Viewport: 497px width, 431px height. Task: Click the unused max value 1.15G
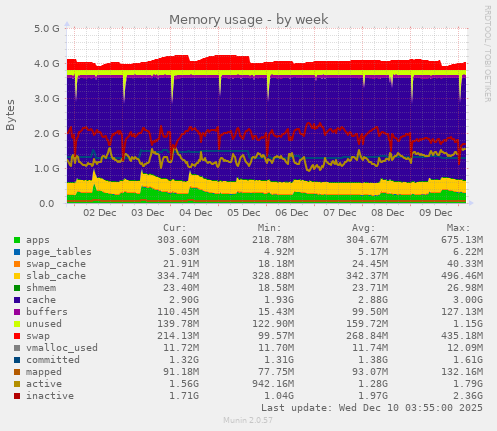click(468, 324)
